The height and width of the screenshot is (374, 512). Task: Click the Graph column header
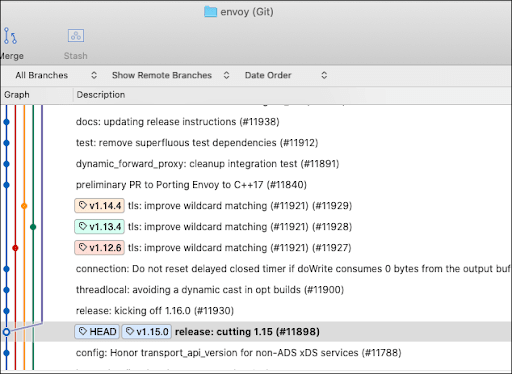coord(17,95)
